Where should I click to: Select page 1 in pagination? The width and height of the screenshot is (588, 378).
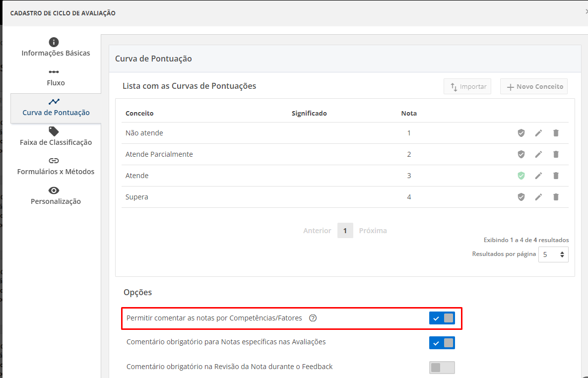coord(345,231)
